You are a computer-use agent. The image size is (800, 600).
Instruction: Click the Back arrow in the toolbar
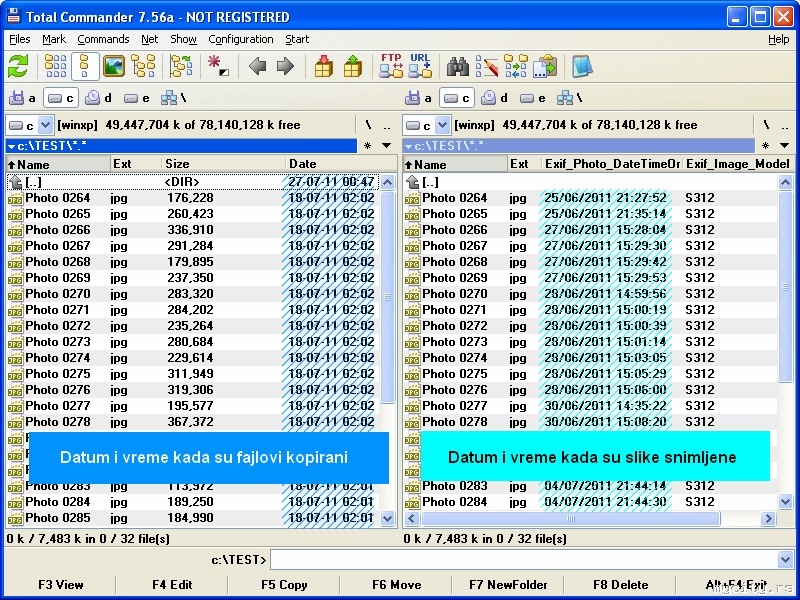coord(257,67)
